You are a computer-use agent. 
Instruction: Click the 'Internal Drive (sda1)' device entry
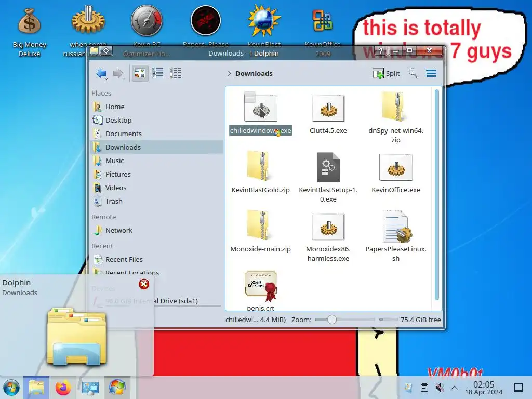click(157, 301)
